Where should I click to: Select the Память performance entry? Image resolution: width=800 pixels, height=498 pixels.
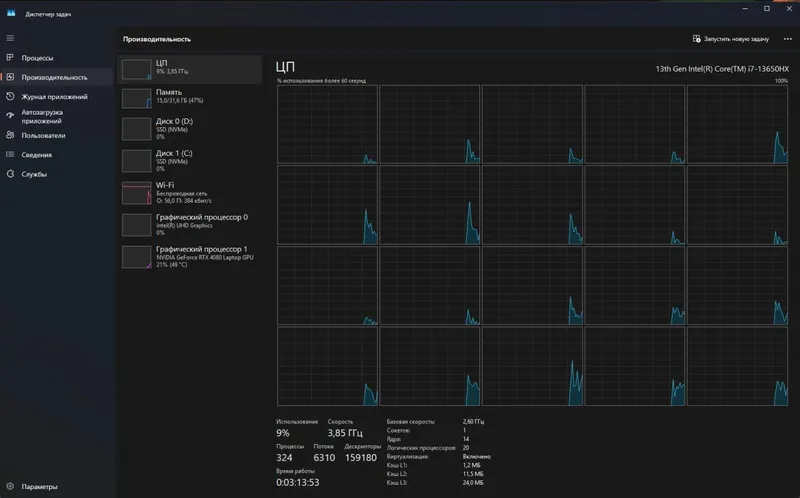tap(190, 97)
